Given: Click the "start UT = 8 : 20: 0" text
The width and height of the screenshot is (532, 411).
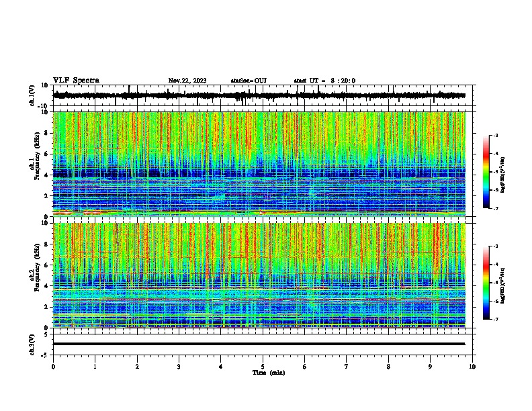Looking at the screenshot, I should pos(324,81).
